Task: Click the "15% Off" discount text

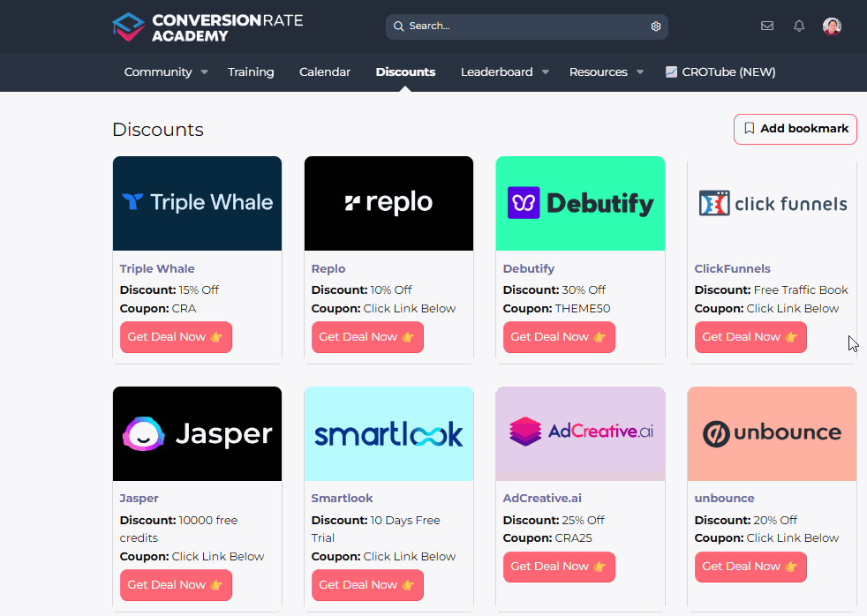Action: [199, 289]
